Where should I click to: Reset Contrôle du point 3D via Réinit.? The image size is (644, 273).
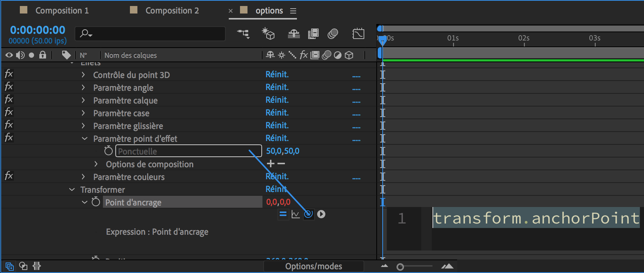[x=277, y=74]
